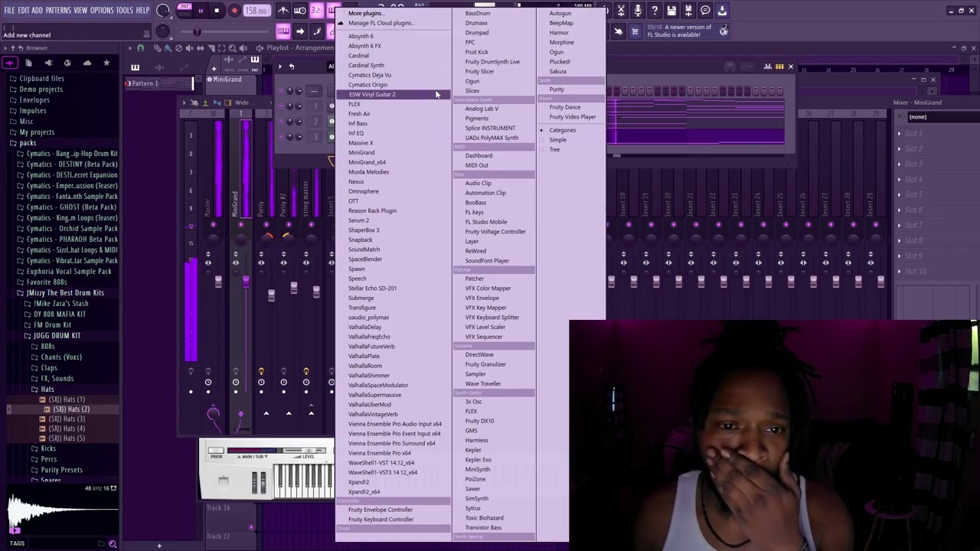Select the file tab in Browser
The width and height of the screenshot is (980, 551).
click(29, 63)
